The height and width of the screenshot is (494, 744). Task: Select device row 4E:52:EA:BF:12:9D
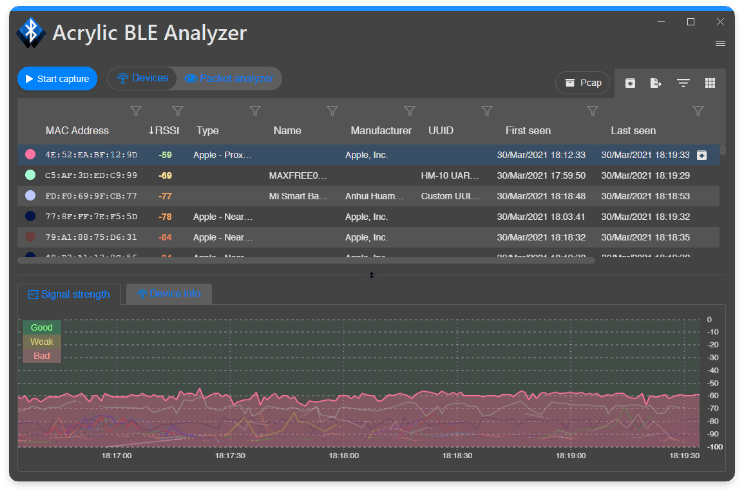tap(368, 155)
